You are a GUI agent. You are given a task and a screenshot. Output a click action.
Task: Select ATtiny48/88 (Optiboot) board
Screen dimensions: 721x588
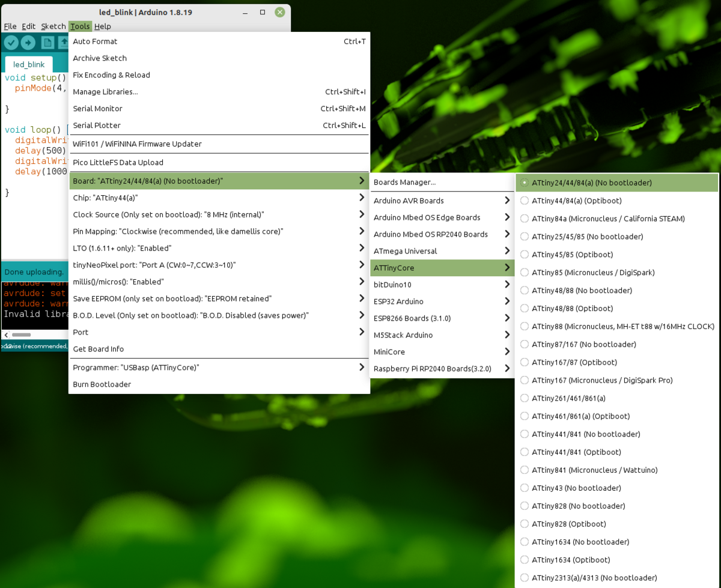coord(617,308)
